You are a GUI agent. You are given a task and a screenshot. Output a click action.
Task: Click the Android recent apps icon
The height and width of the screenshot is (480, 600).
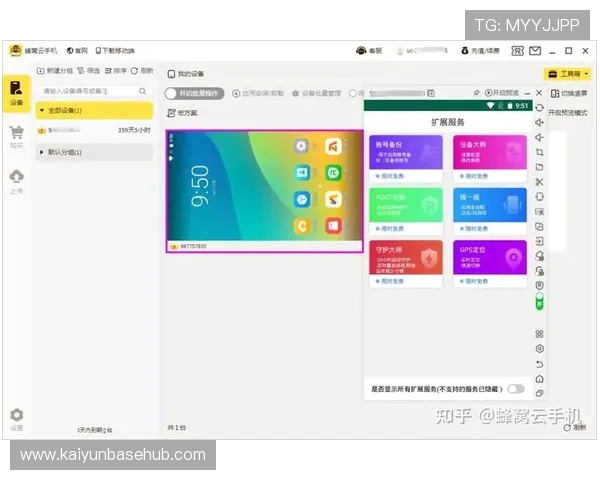[540, 393]
